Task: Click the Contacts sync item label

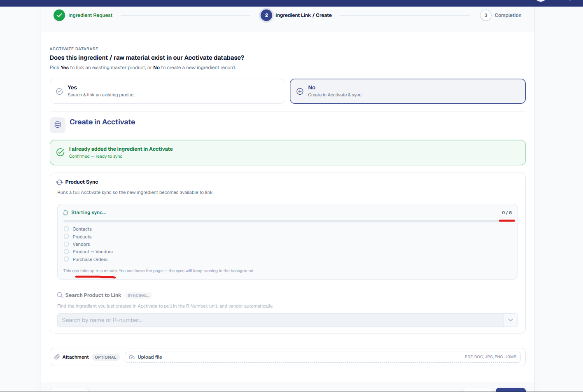Action: click(x=82, y=229)
